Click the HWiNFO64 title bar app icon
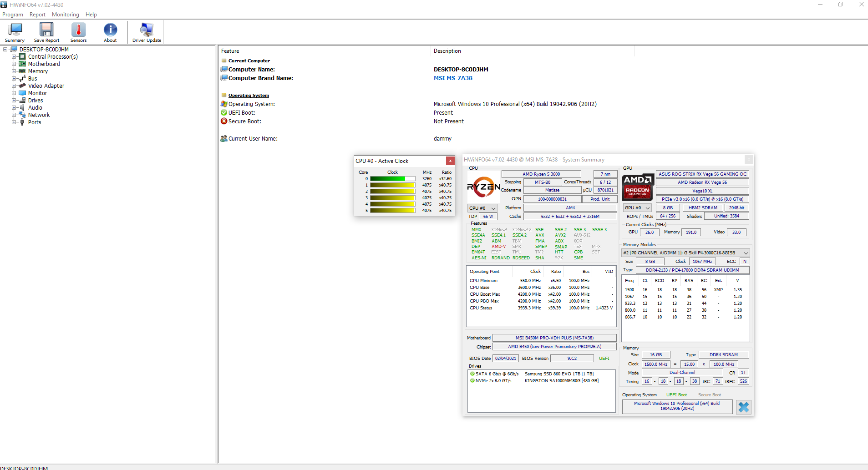Image resolution: width=868 pixels, height=470 pixels. click(4, 5)
